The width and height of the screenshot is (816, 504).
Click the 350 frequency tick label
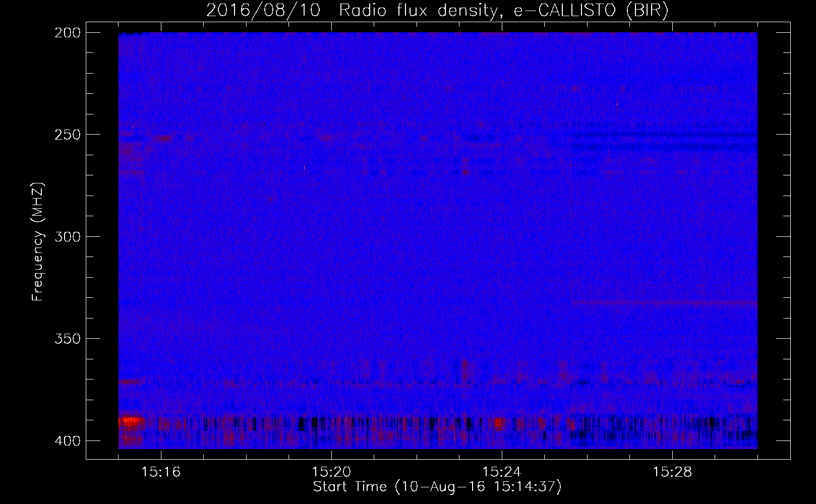tap(67, 338)
